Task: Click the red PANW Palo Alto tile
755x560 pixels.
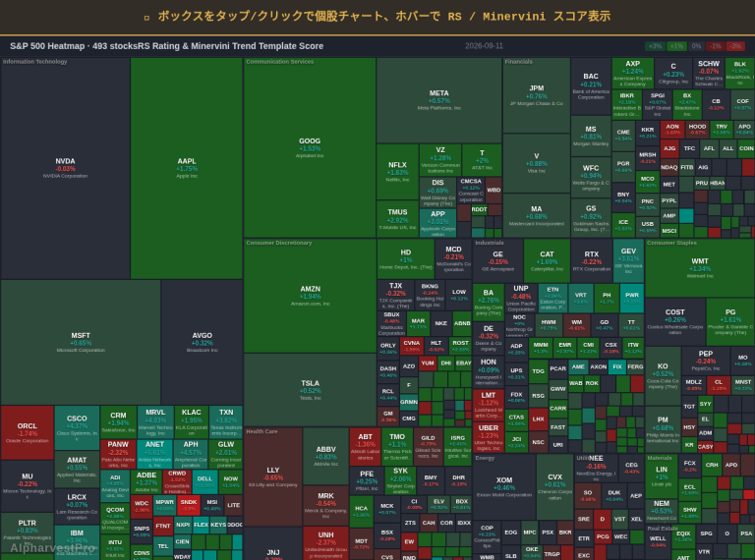Action: tap(118, 454)
